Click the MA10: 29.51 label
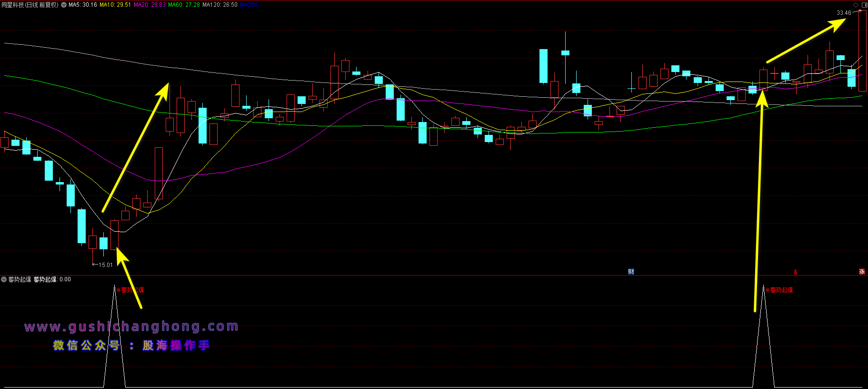Screen dimensions: 868x389 (x=115, y=5)
